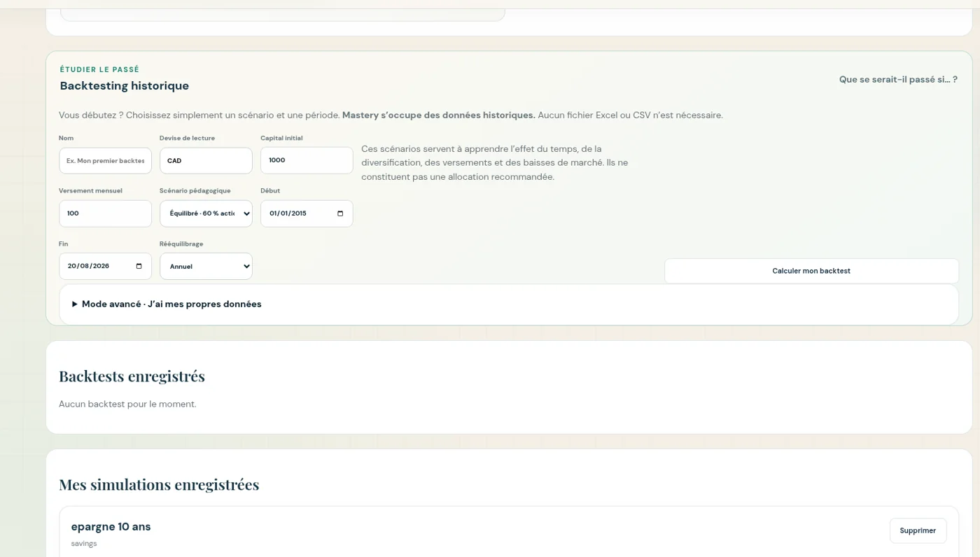The height and width of the screenshot is (557, 980).
Task: Click the Backtests enregistrés heading
Action: [x=132, y=376]
